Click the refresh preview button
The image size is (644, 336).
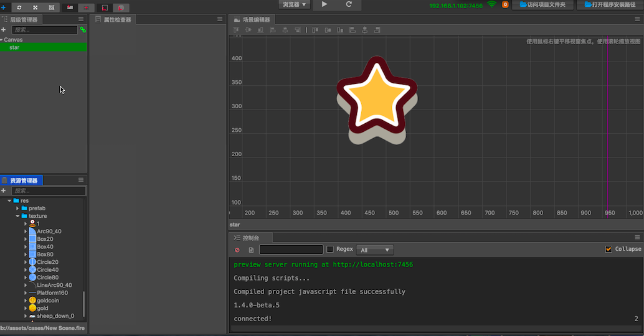tap(349, 4)
